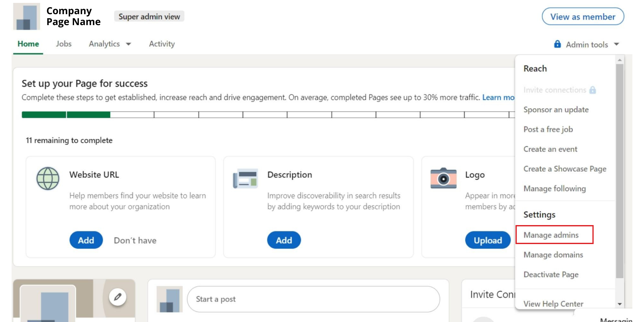Click the camera icon on the Logo card
Screen dimensions: 644x322
tap(444, 178)
